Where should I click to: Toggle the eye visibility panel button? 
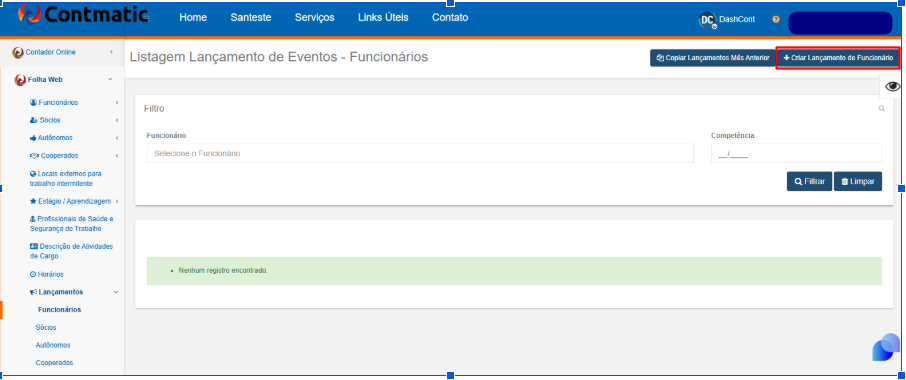(x=892, y=87)
